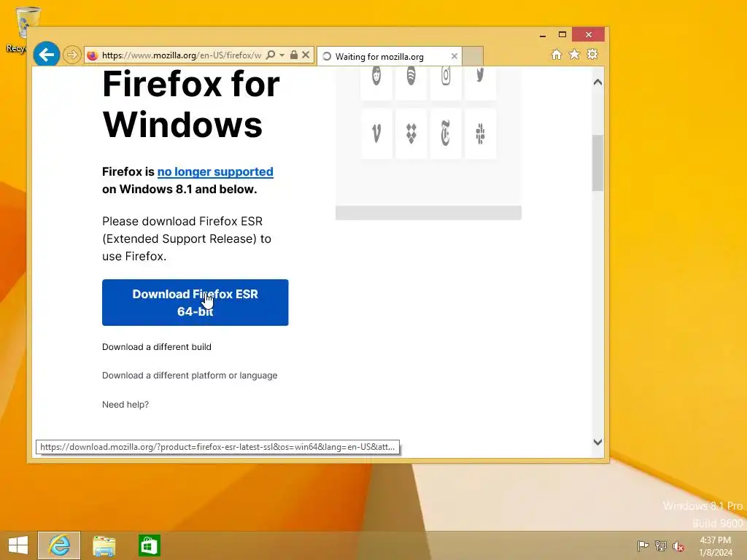The image size is (747, 560).
Task: Open the address bar autocomplete dropdown arrow
Action: 282,55
